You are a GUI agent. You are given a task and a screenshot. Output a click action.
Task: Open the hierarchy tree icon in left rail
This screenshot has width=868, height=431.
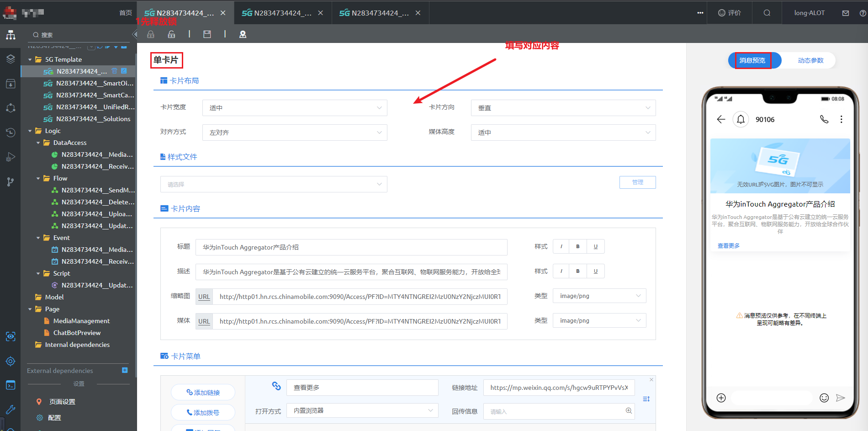click(11, 35)
